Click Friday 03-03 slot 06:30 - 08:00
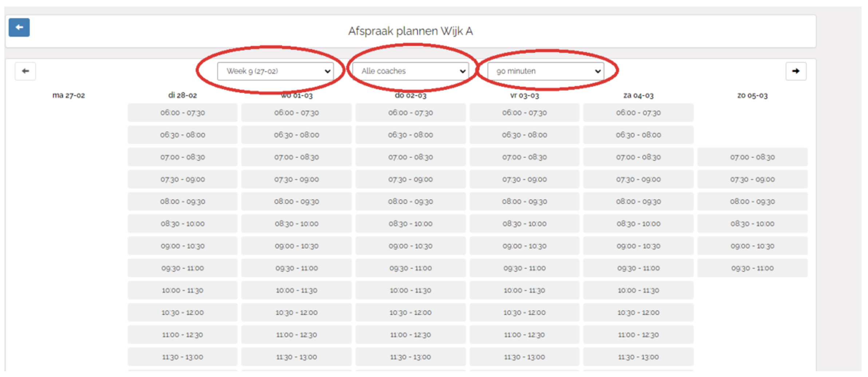The height and width of the screenshot is (377, 868). 524,135
